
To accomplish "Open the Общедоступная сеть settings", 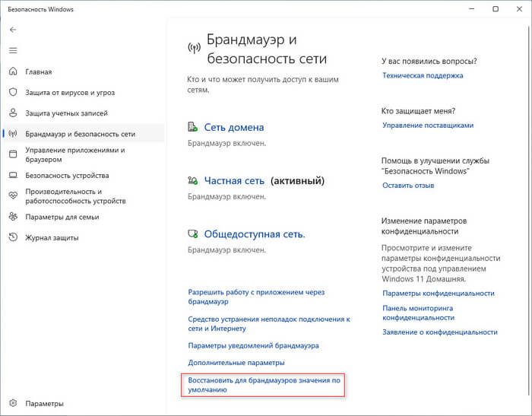I will point(255,234).
